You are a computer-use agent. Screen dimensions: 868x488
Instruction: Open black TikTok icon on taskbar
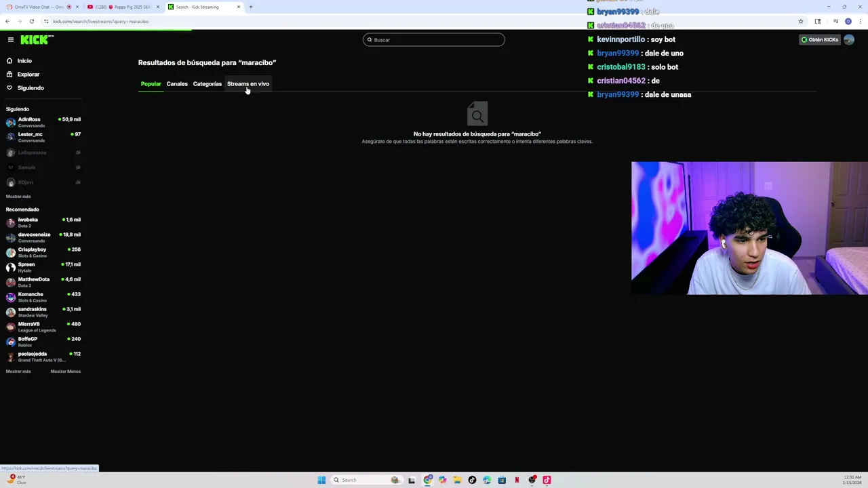coord(473,480)
